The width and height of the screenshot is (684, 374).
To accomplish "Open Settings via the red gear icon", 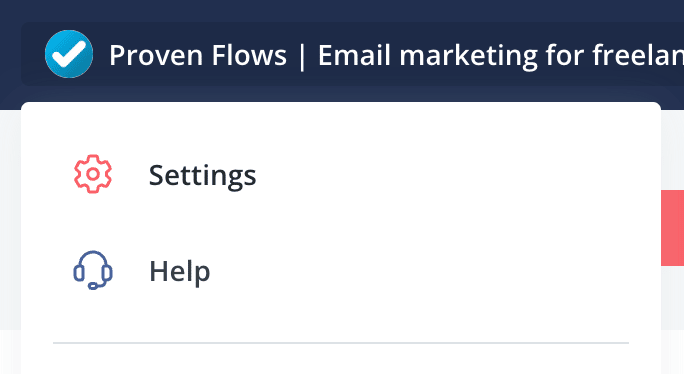I will tap(93, 174).
